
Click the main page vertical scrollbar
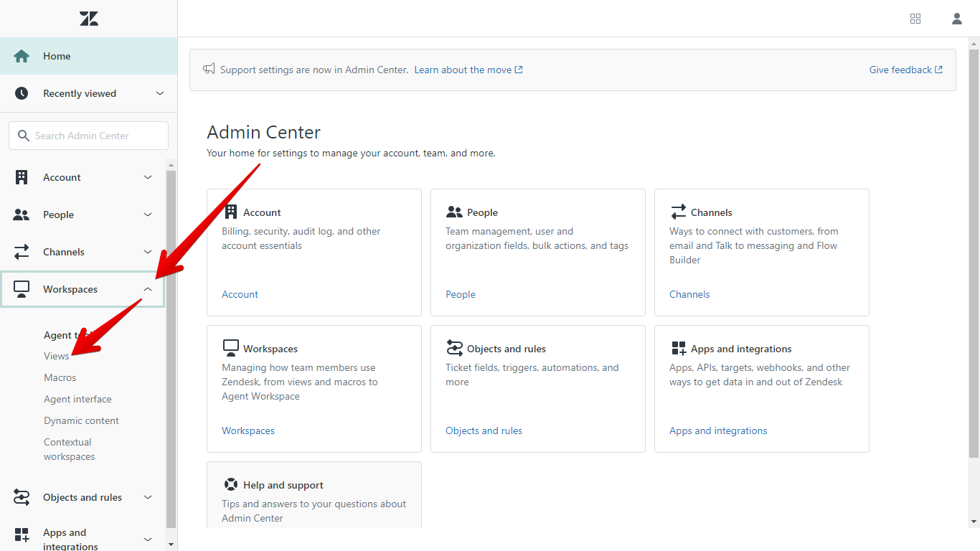(x=974, y=253)
